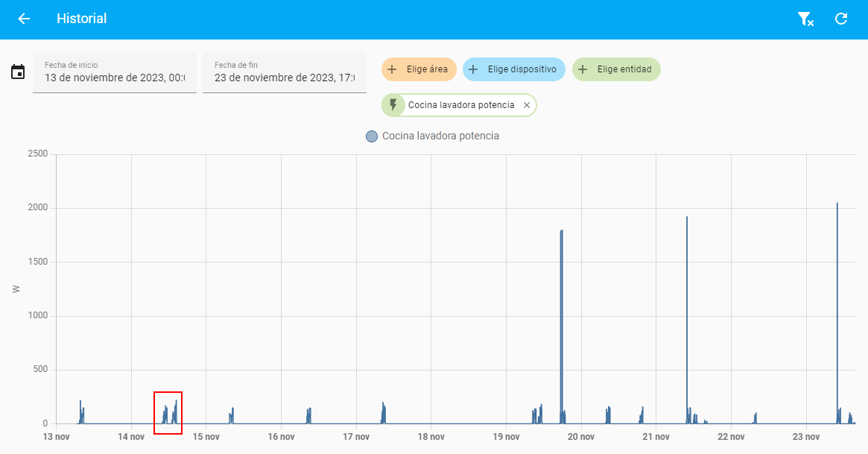The width and height of the screenshot is (868, 454).
Task: Clear all filters with the funnel icon
Action: pyautogui.click(x=805, y=19)
